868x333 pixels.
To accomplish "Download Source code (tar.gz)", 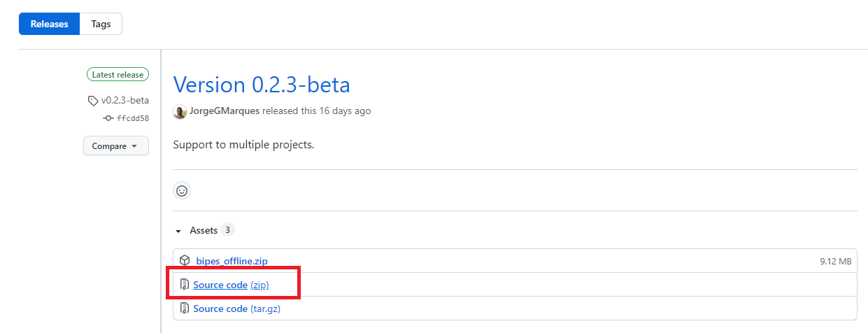I will pos(237,309).
